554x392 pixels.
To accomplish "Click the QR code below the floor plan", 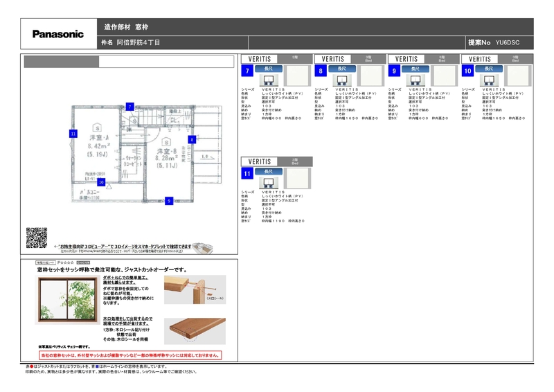I will (36, 237).
